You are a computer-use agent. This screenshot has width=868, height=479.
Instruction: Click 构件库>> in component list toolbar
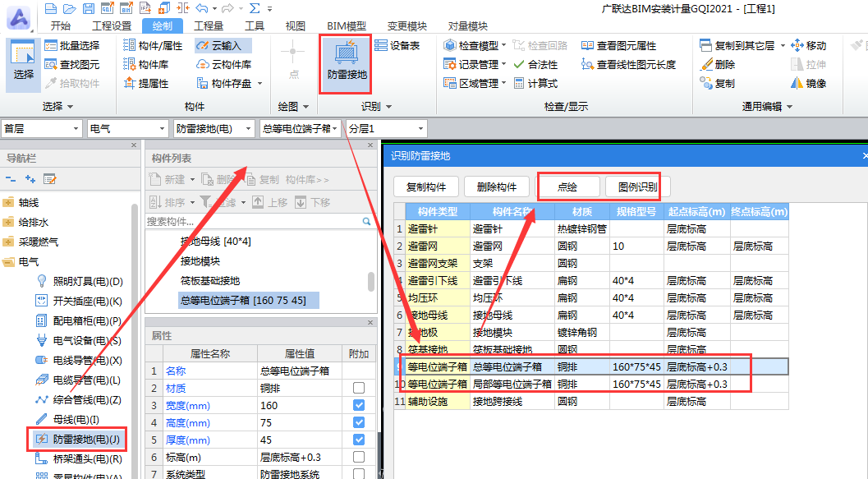[307, 179]
